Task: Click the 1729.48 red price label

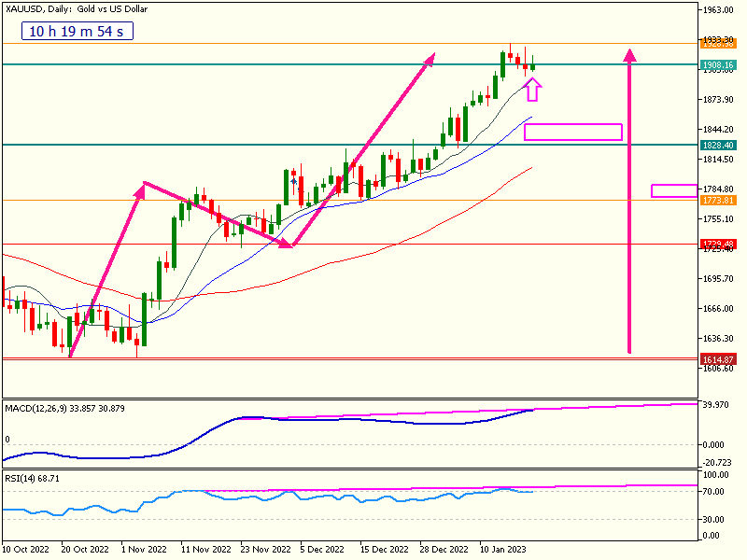Action: [x=717, y=245]
